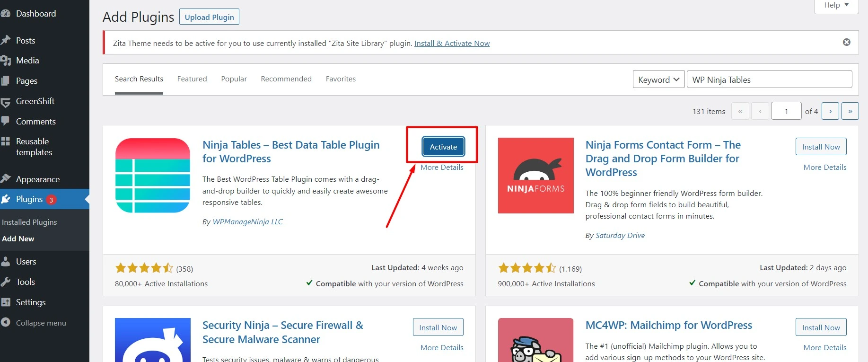868x362 pixels.
Task: Click the Media icon in sidebar
Action: (x=6, y=61)
